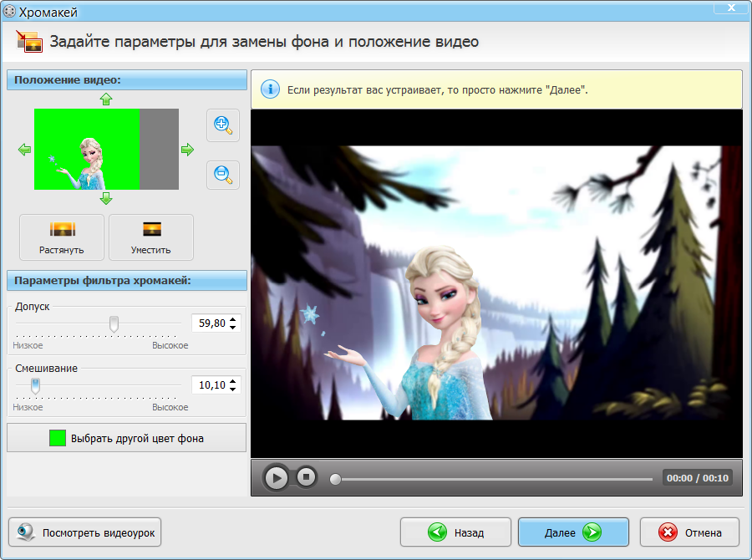Shift video left with the green left arrow
This screenshot has width=752, height=560.
24,150
